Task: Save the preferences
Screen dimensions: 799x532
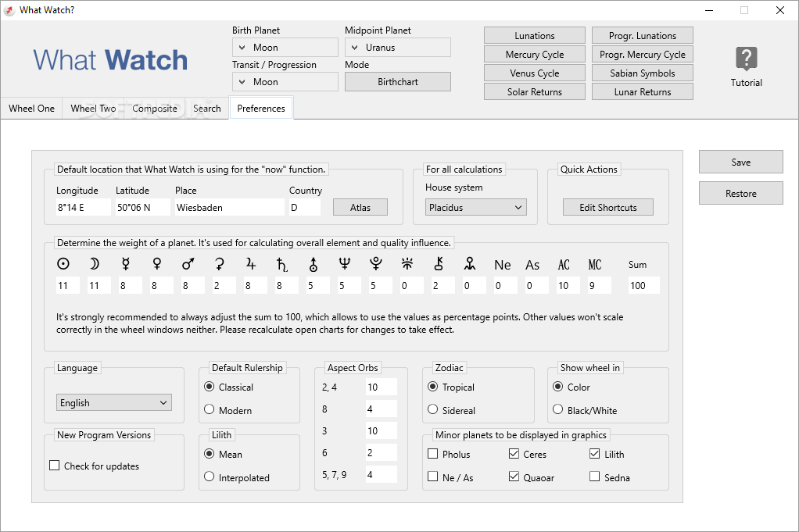Action: coord(741,162)
